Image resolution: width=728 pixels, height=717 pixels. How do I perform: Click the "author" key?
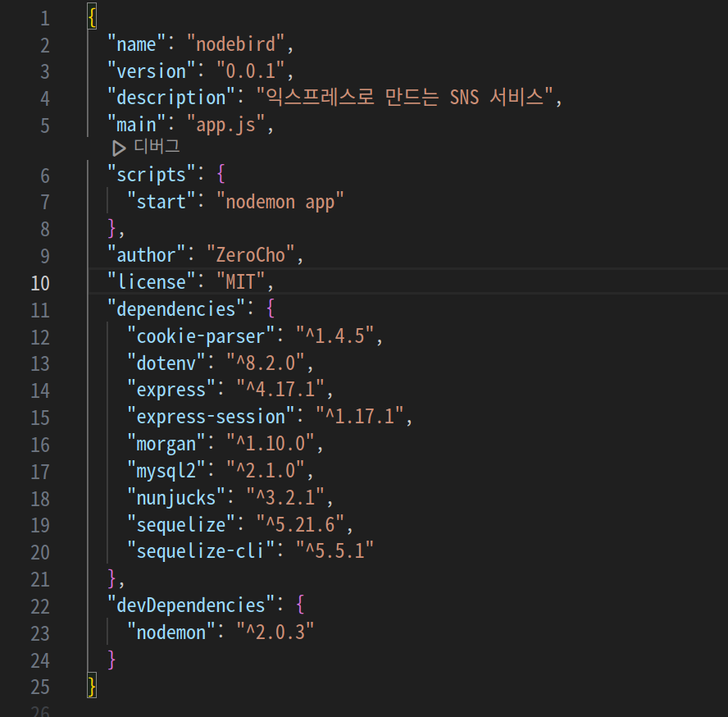tap(146, 255)
